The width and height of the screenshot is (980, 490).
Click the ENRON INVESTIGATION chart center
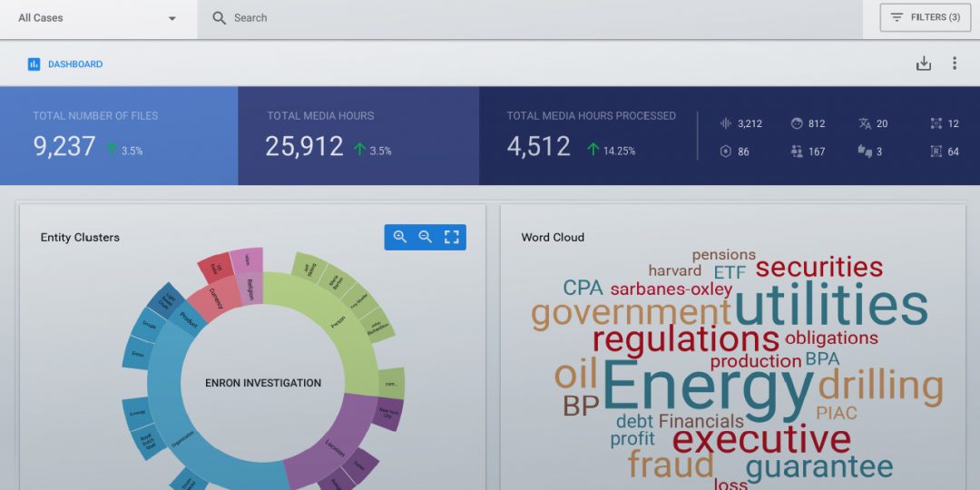(x=263, y=383)
